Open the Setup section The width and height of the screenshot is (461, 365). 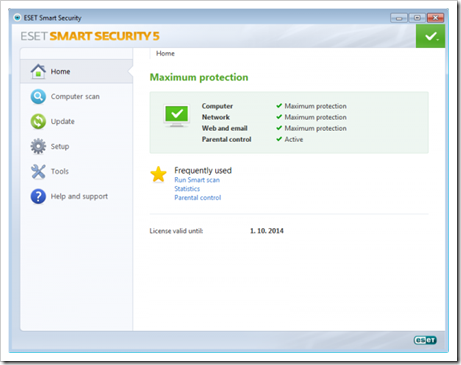pos(60,147)
